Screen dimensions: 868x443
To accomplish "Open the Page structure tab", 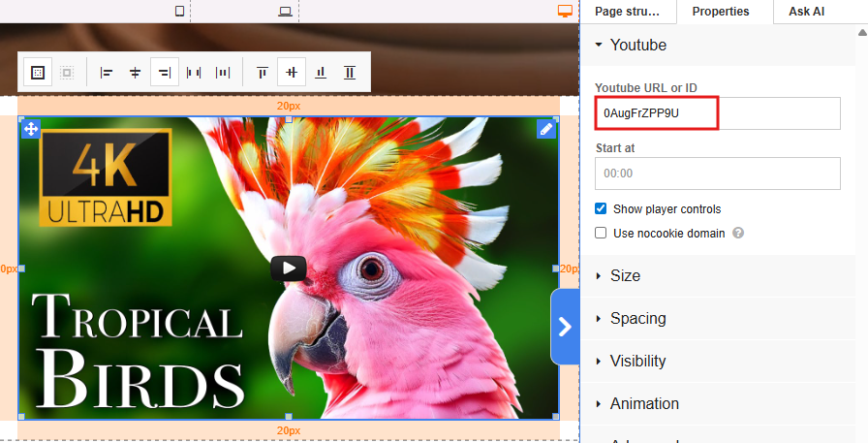I will pos(627,12).
